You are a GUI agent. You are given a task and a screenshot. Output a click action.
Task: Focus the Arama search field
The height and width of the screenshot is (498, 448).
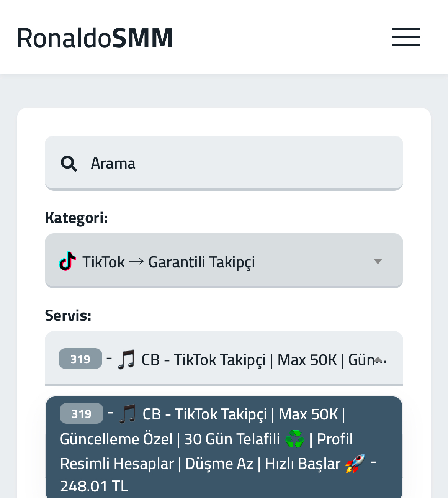click(224, 163)
